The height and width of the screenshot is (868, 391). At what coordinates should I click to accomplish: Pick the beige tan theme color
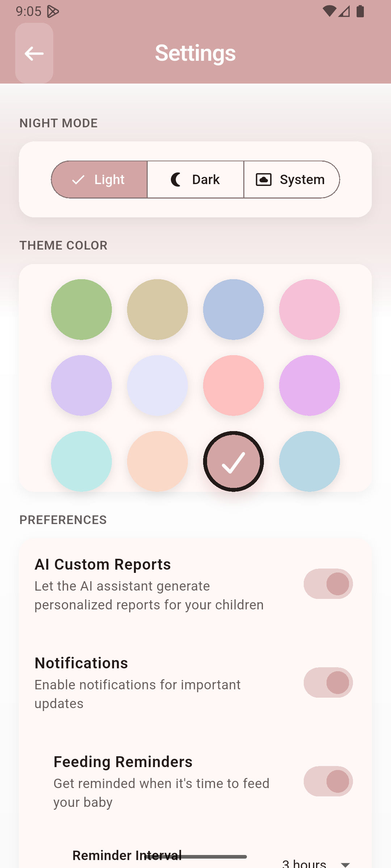coord(157,309)
